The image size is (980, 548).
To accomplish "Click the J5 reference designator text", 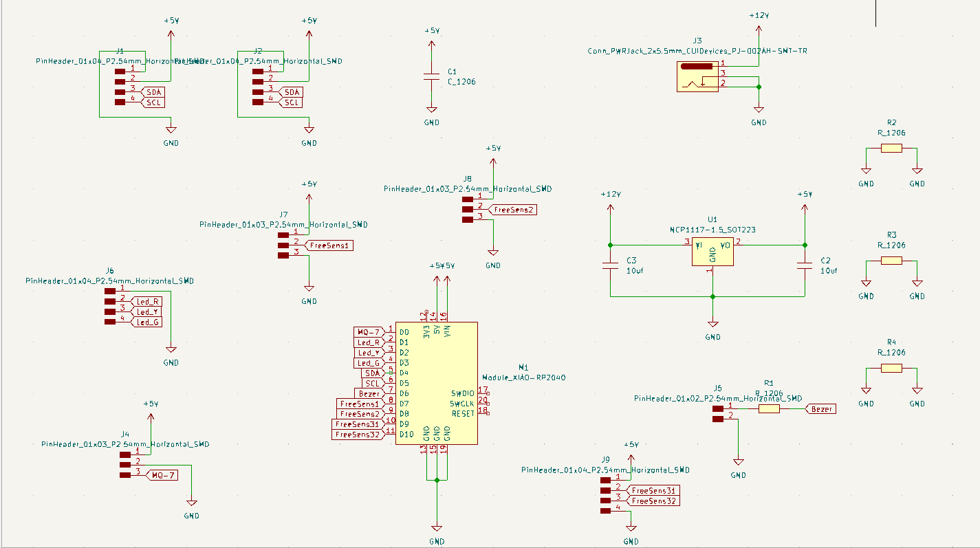I will (x=717, y=388).
